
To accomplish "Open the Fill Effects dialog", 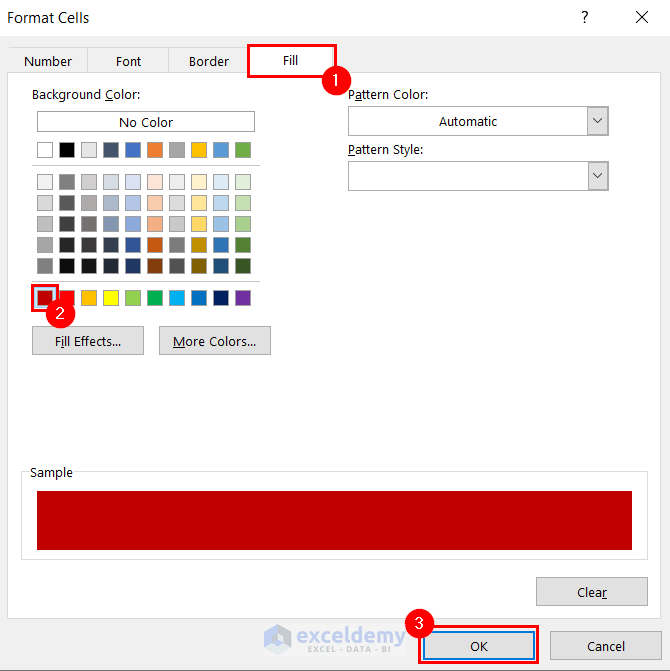I will pos(88,341).
